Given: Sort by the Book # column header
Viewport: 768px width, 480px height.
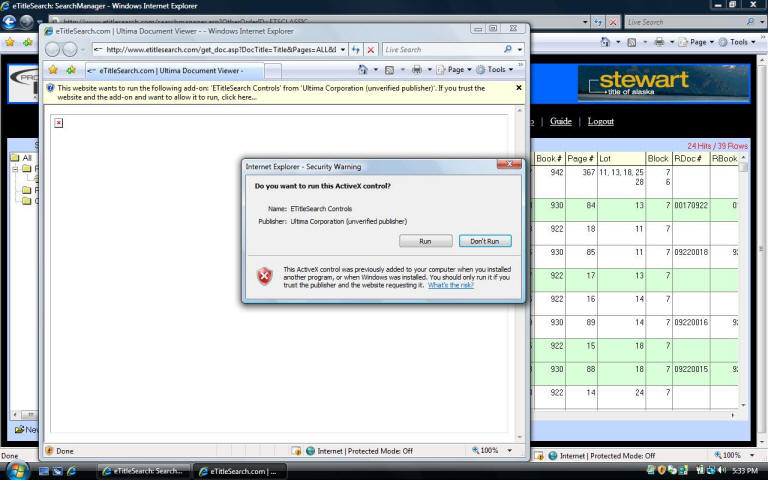Looking at the screenshot, I should (549, 159).
